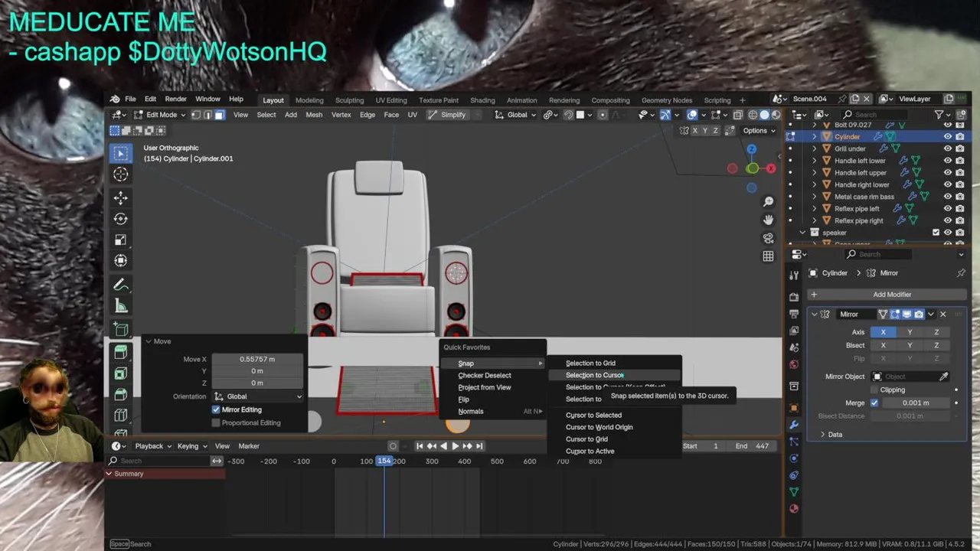Collapse the Move operator panel
980x551 pixels.
click(149, 341)
